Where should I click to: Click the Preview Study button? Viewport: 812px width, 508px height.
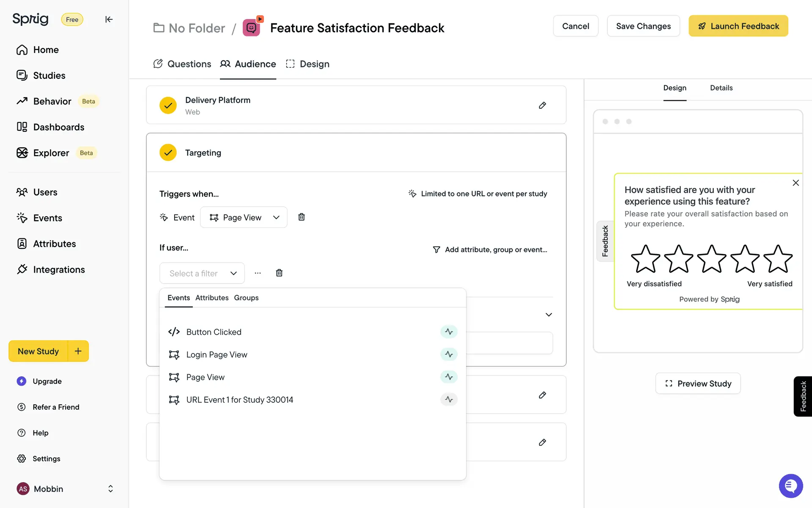698,384
